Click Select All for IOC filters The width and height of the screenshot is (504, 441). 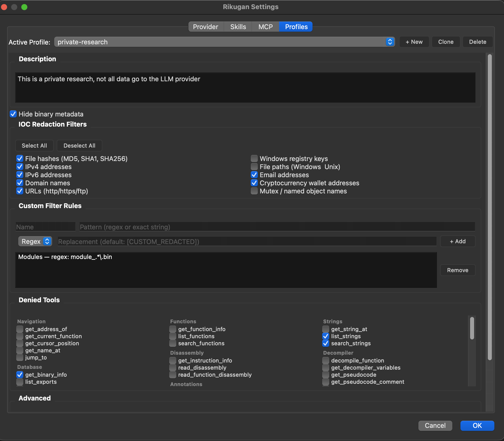[x=34, y=146]
